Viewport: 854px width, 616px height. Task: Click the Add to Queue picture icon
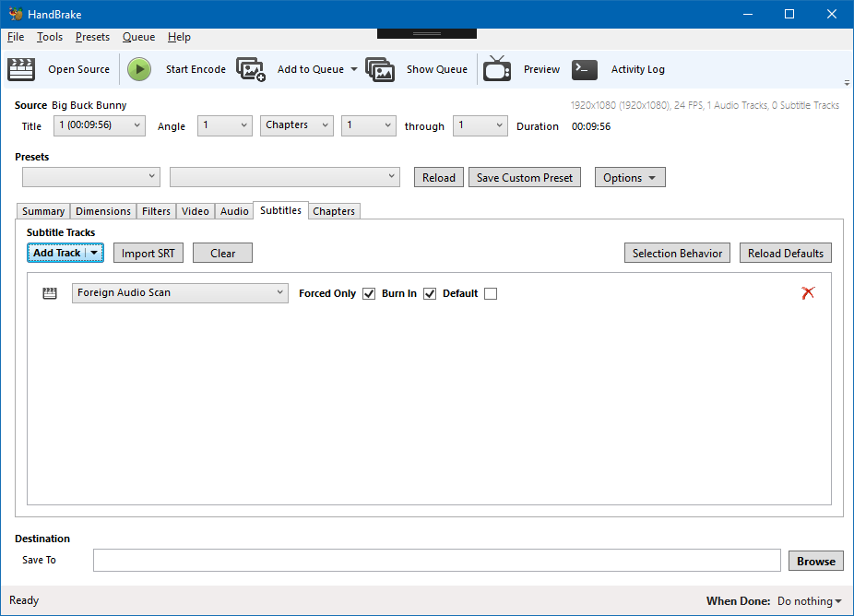(251, 69)
